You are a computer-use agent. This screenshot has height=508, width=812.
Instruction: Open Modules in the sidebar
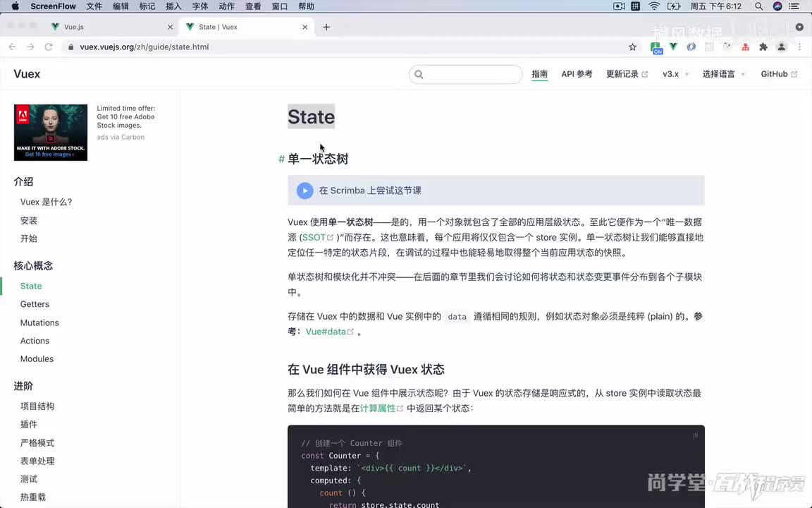pyautogui.click(x=37, y=358)
